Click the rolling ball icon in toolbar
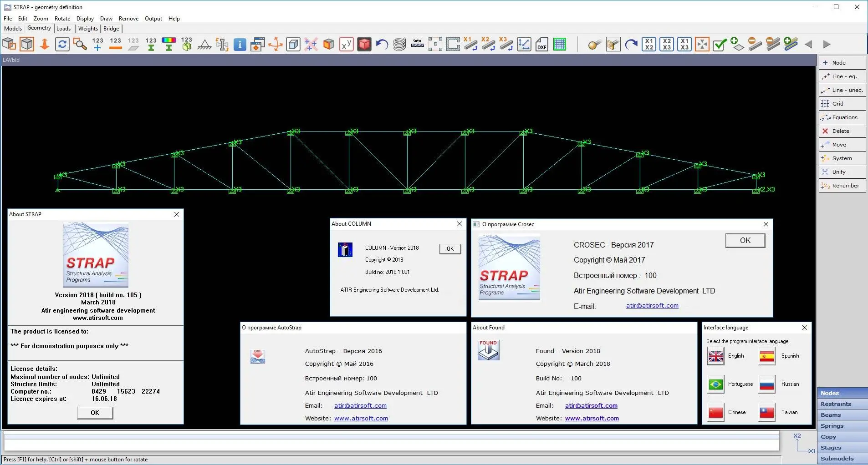Screen dimensions: 868x465 [595, 44]
